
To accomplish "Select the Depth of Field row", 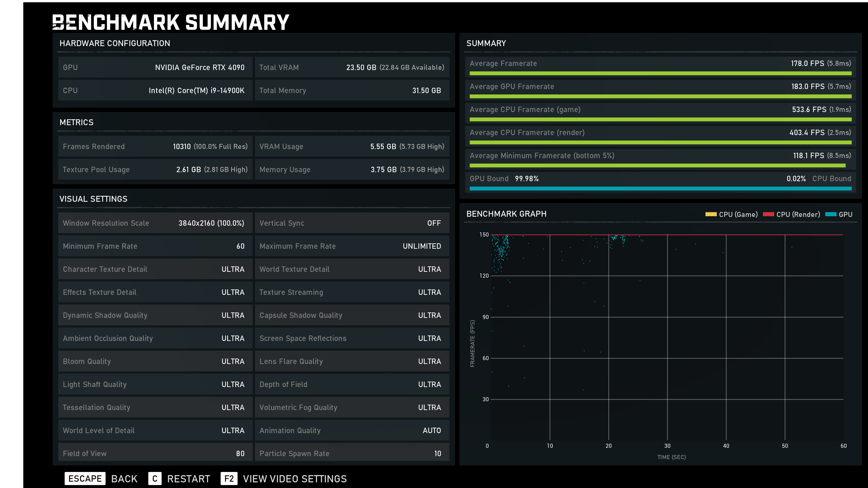I will coord(352,384).
